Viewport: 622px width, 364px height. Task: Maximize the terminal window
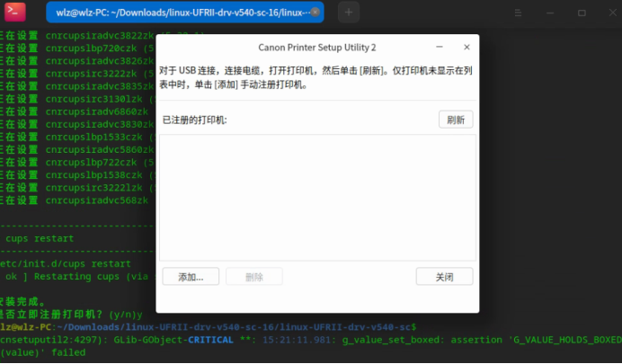pos(582,13)
